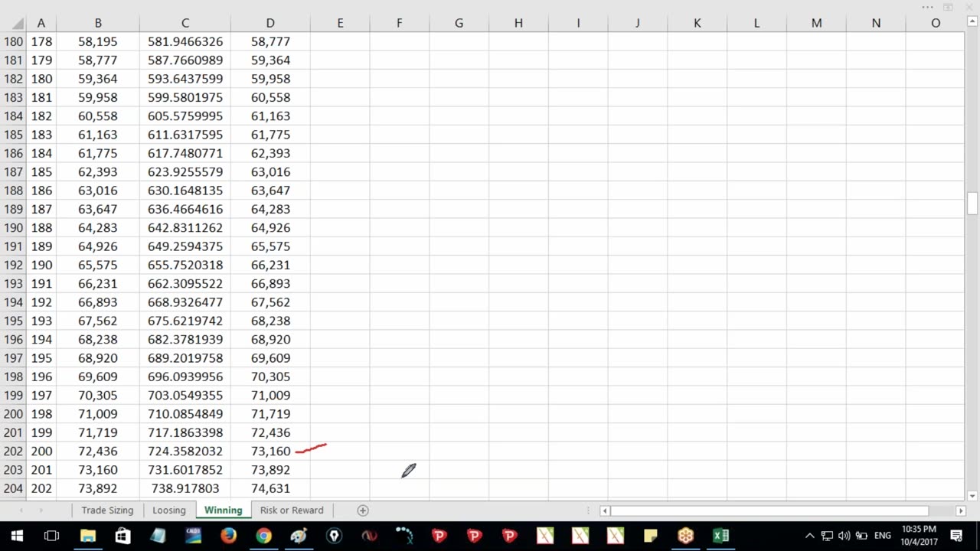This screenshot has width=980, height=551.
Task: Click cell A190 containing 188
Action: click(x=41, y=228)
